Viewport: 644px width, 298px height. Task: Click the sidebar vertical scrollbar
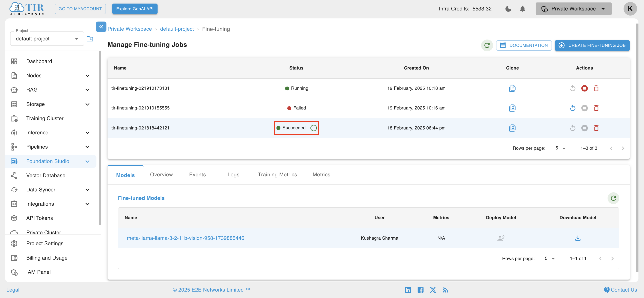[x=100, y=137]
